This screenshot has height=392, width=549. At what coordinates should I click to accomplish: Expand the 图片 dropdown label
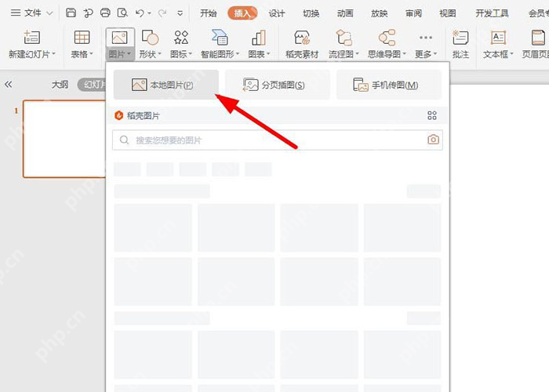(x=119, y=54)
